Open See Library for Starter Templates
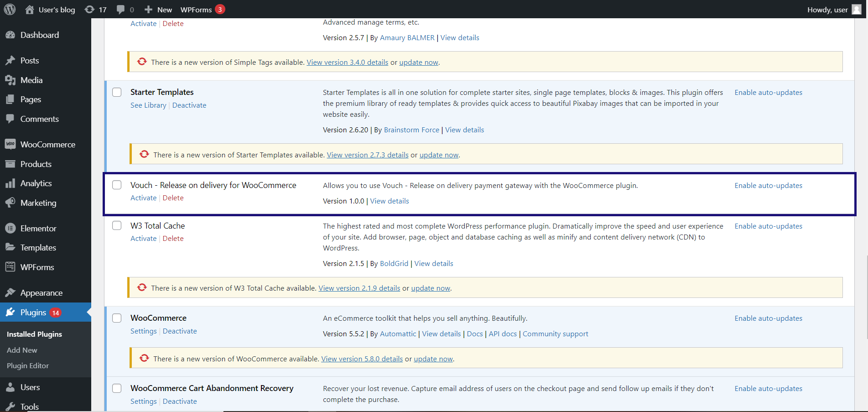868x412 pixels. click(148, 105)
